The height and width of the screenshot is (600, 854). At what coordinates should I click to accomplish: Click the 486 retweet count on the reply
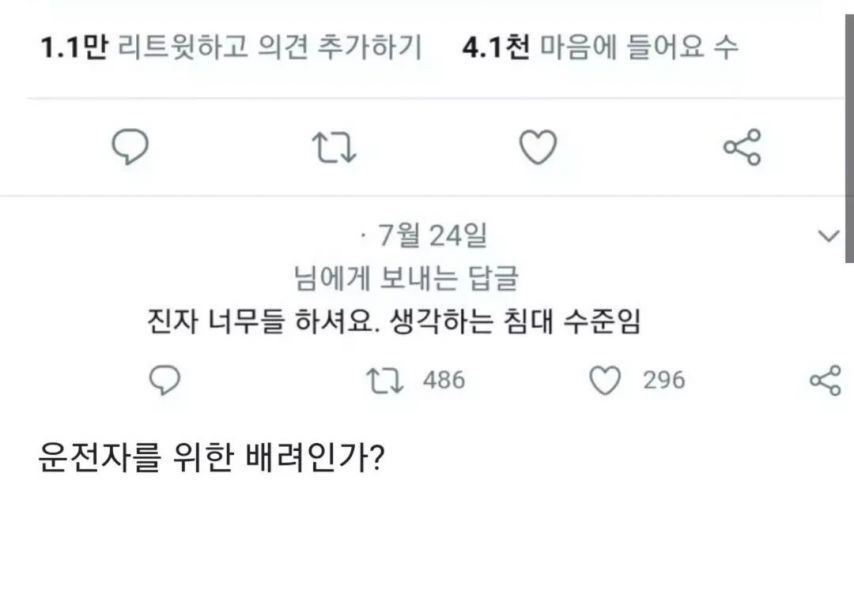tap(444, 380)
